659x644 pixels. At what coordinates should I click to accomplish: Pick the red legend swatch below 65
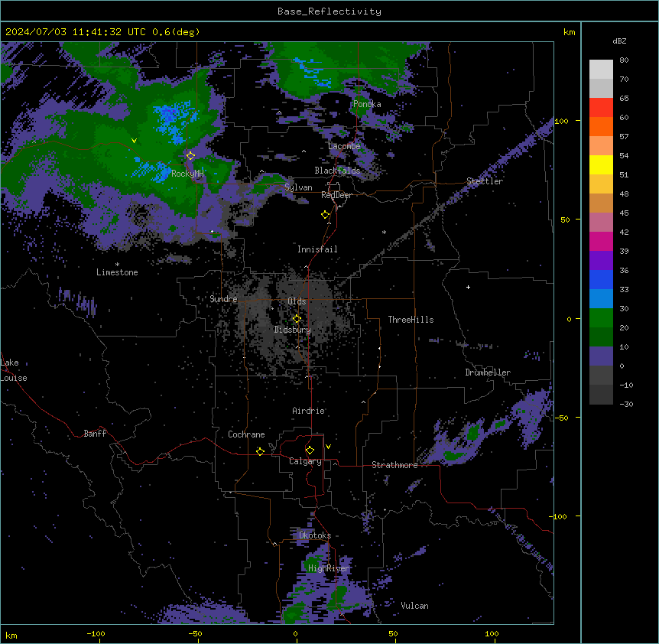tap(601, 107)
